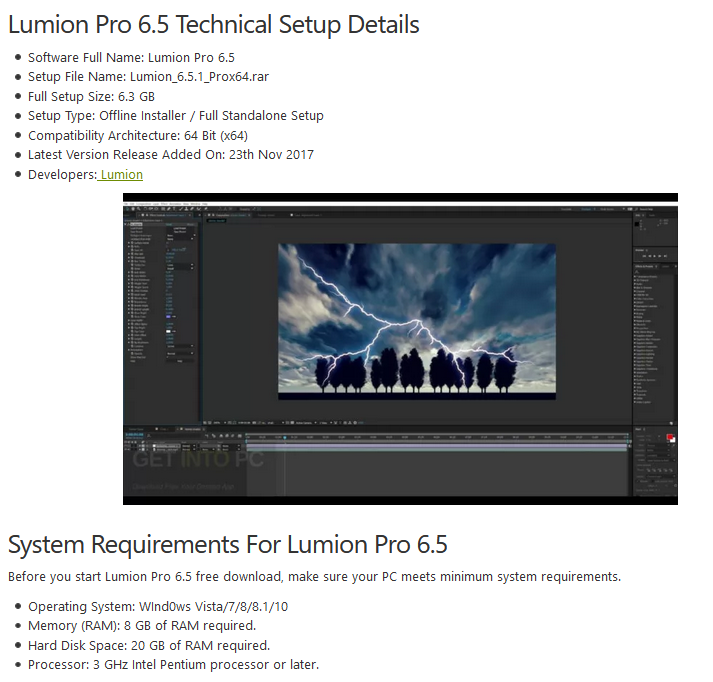This screenshot has height=682, width=713.
Task: Click the "Before you start Lumion Pro 6.5" sentence
Action: (x=315, y=577)
